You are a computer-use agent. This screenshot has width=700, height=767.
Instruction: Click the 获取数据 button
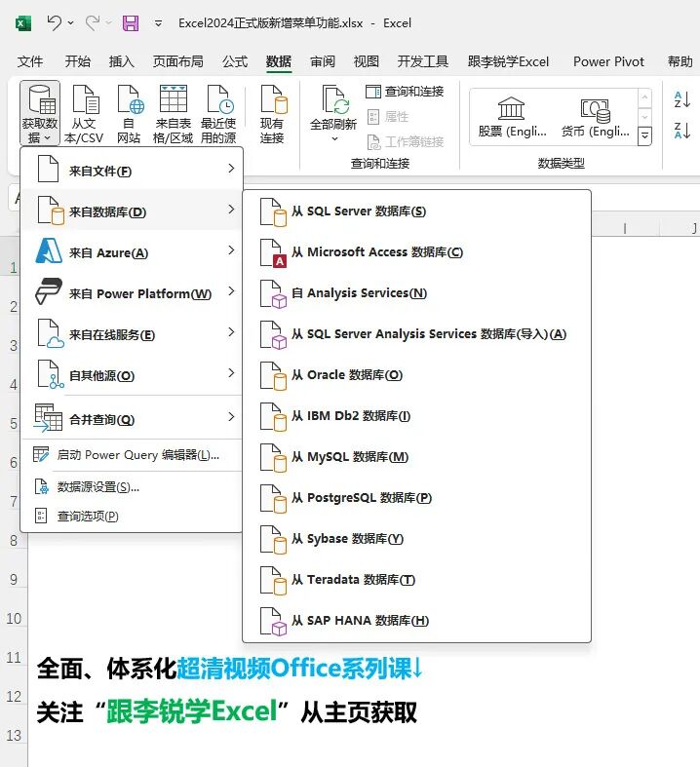(x=40, y=113)
